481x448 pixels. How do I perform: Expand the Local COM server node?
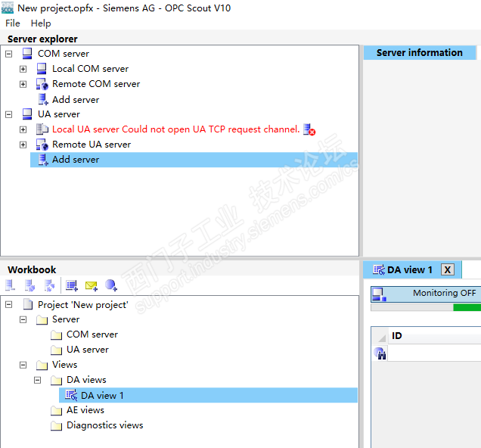23,69
